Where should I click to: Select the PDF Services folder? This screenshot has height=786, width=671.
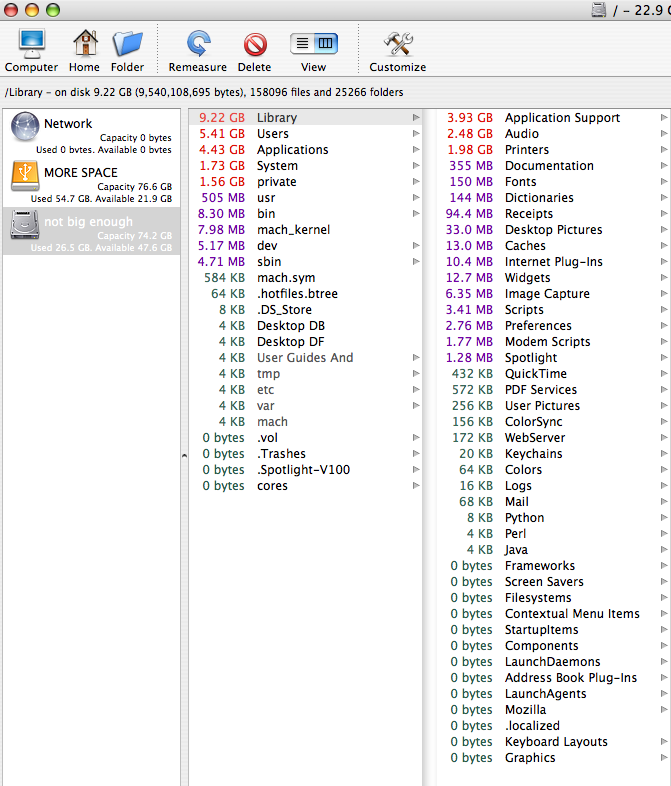coord(554,390)
